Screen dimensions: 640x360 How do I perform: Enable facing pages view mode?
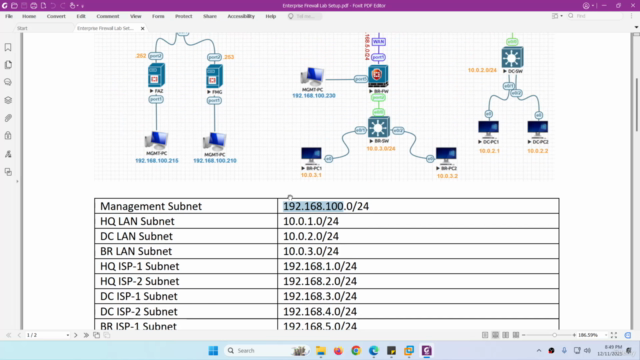click(506, 335)
